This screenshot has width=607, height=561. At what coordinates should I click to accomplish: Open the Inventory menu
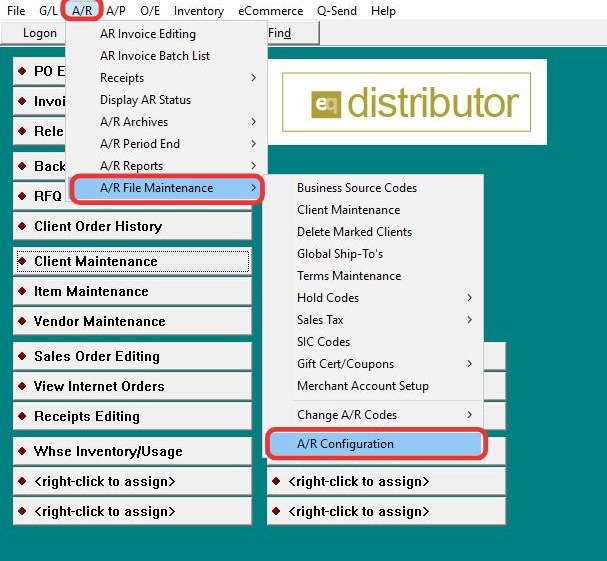[199, 11]
